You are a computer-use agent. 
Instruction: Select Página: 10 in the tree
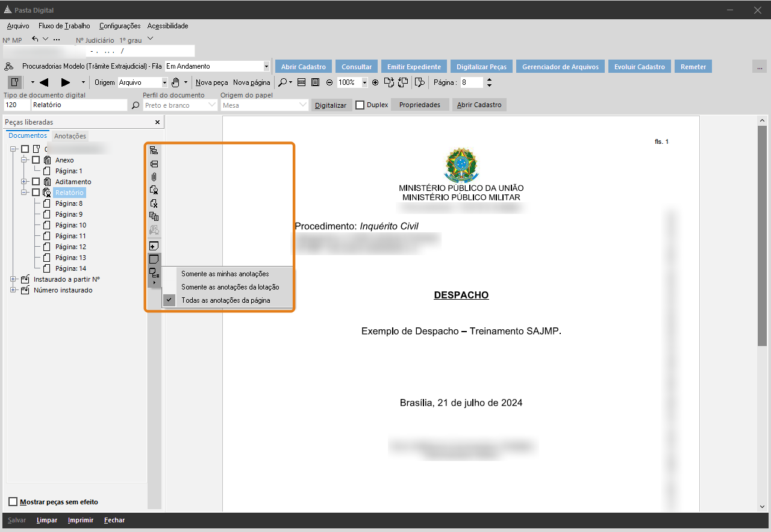(70, 225)
